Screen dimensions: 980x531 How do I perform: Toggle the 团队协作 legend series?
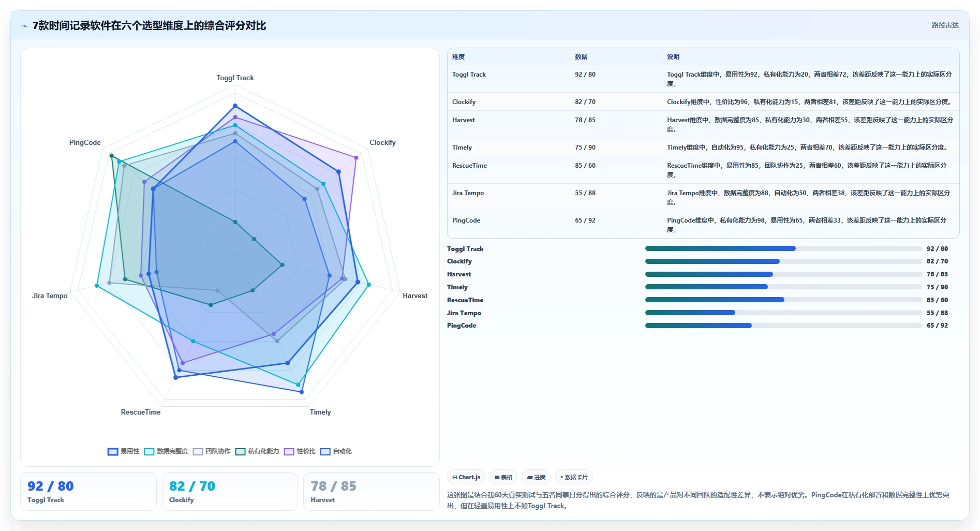coord(212,451)
